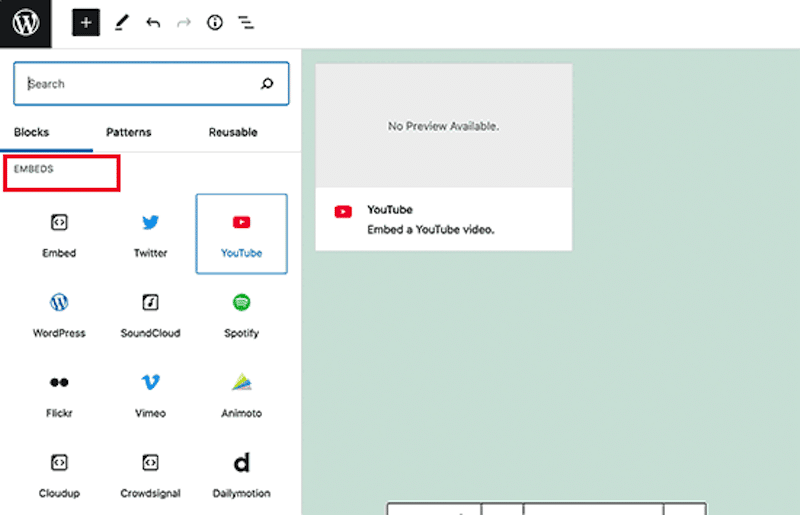This screenshot has width=800, height=515.
Task: Open the document details info icon
Action: tap(215, 23)
